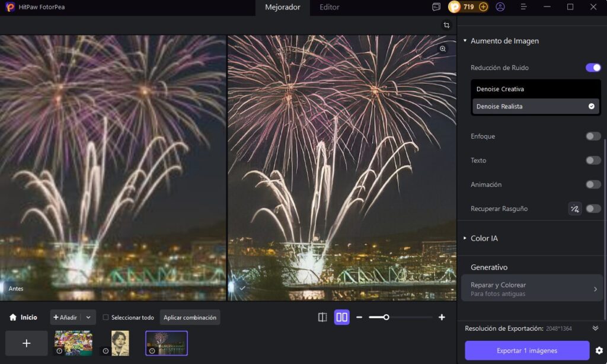Turn on the Animación toggle
607x364 pixels.
point(592,184)
